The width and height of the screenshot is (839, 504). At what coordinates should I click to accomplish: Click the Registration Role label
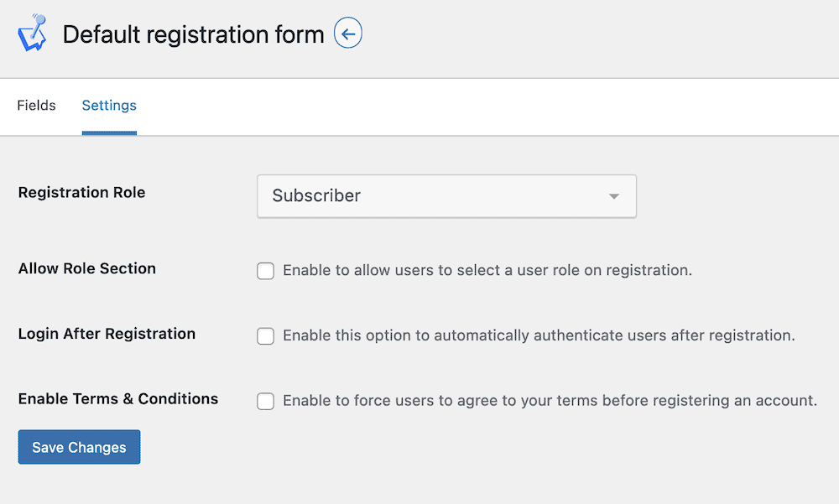pos(82,193)
